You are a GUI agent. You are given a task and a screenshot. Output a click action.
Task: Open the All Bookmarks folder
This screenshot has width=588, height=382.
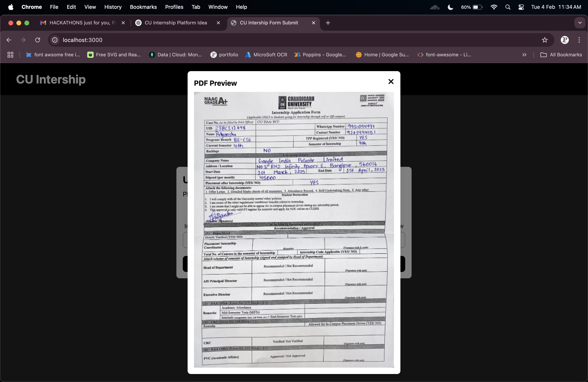[561, 55]
